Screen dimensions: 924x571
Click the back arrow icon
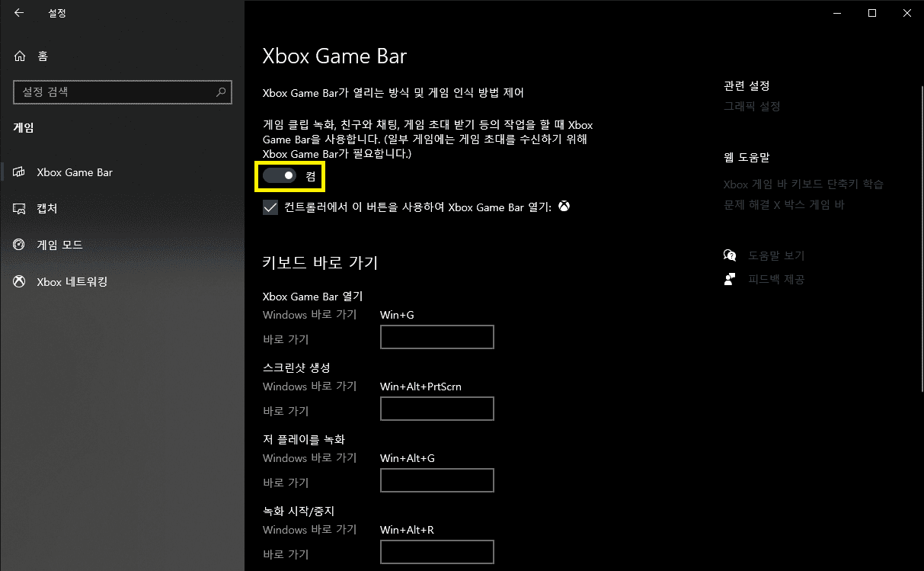pos(19,13)
